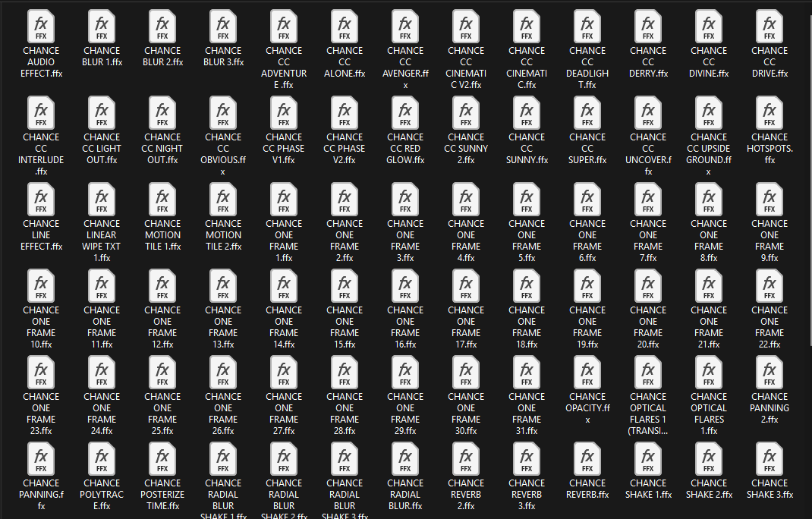Select the CHANCE RADIAL BLUR SHAKE 1.ffx icon
The height and width of the screenshot is (519, 812).
pyautogui.click(x=223, y=458)
